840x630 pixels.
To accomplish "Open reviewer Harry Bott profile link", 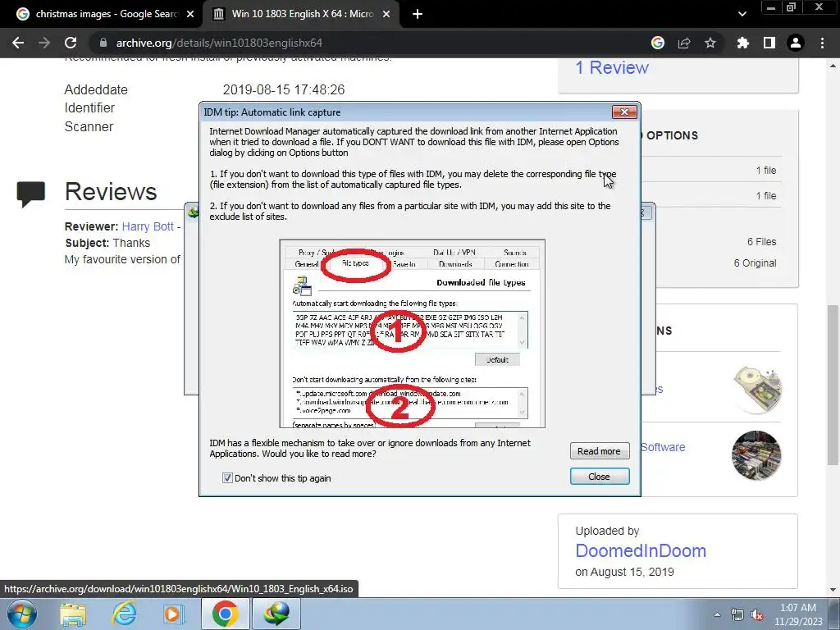I will (x=148, y=226).
